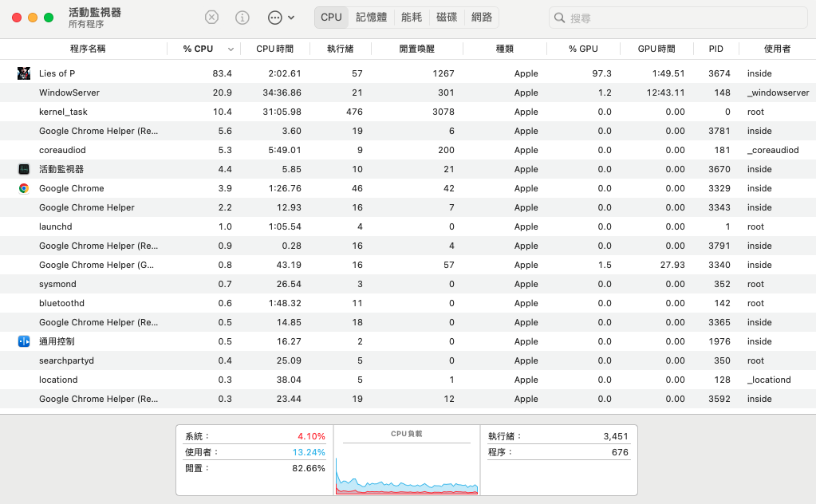
Task: Select the searchpartyd process row
Action: point(408,360)
